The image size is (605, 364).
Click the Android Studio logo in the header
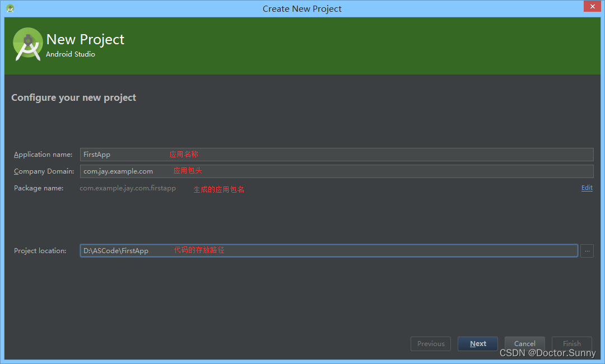tap(27, 44)
